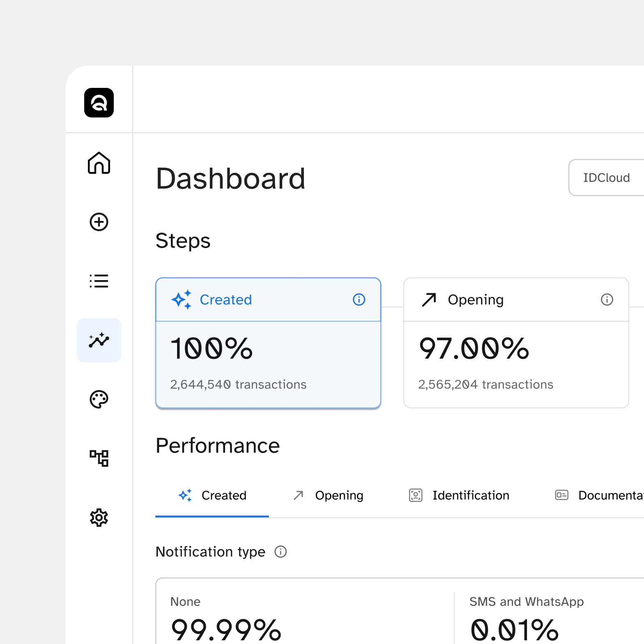Click the 0.01% notification value

click(514, 630)
